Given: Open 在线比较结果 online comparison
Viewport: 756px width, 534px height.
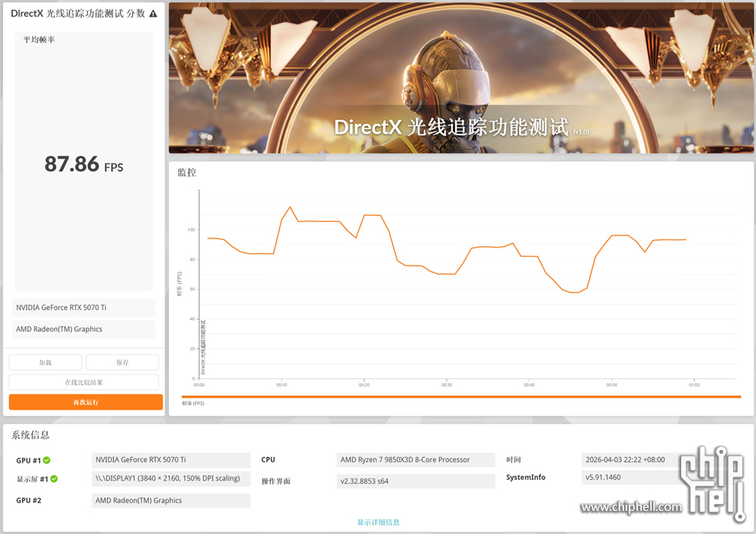Looking at the screenshot, I should click(x=84, y=382).
